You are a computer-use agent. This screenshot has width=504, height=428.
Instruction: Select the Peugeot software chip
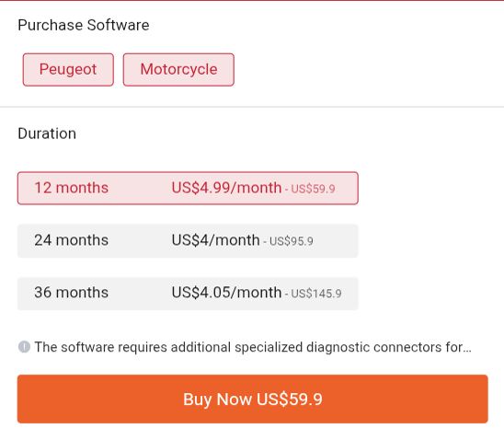[68, 69]
